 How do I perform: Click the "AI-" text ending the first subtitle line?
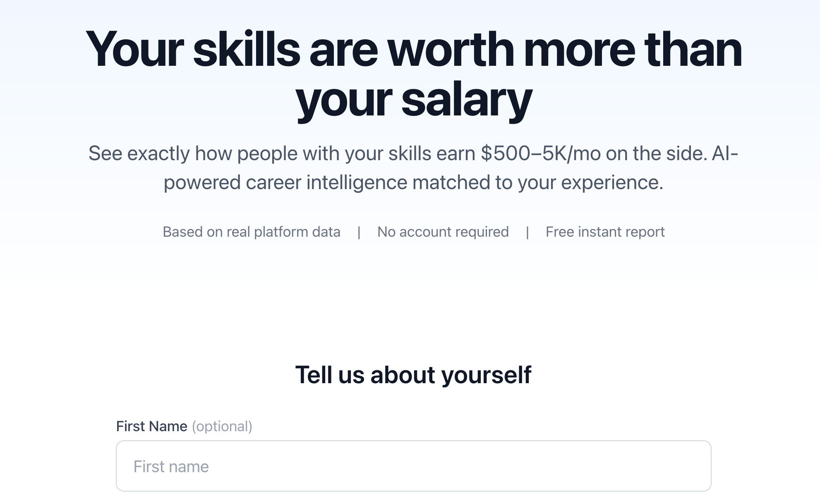coord(725,154)
